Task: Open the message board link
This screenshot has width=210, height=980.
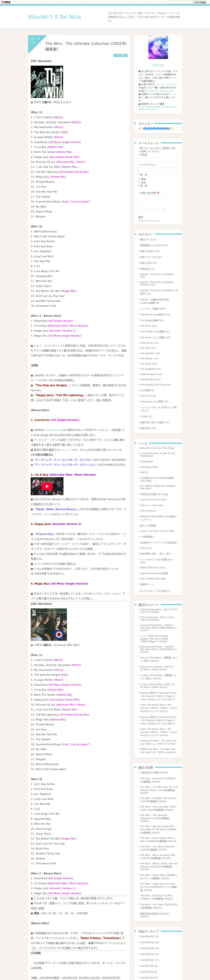Action: (149, 467)
